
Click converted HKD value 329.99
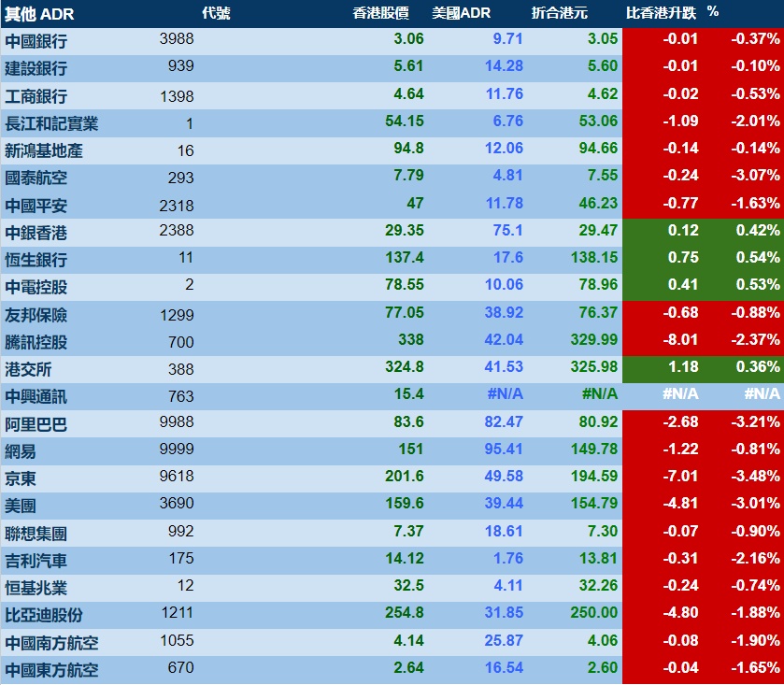coord(594,339)
